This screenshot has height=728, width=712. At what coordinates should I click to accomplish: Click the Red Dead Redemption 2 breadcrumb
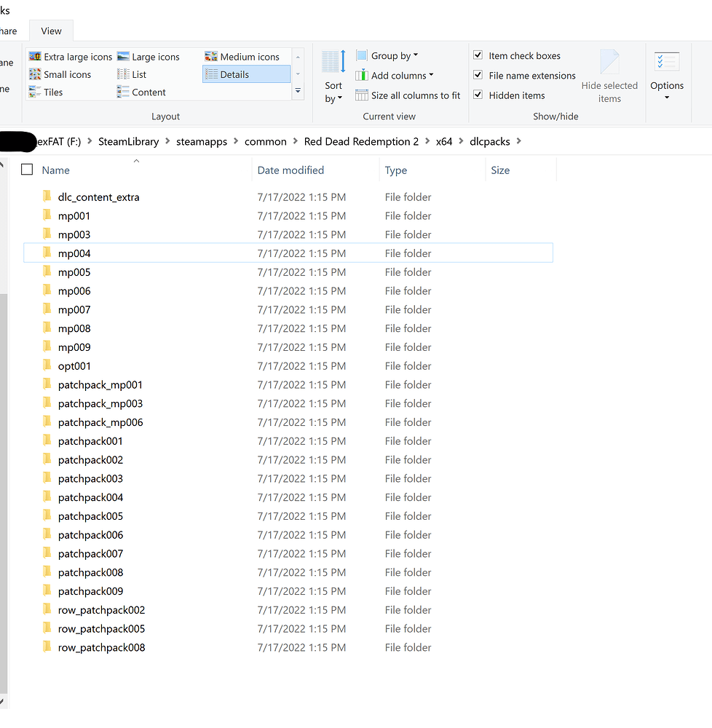point(360,141)
